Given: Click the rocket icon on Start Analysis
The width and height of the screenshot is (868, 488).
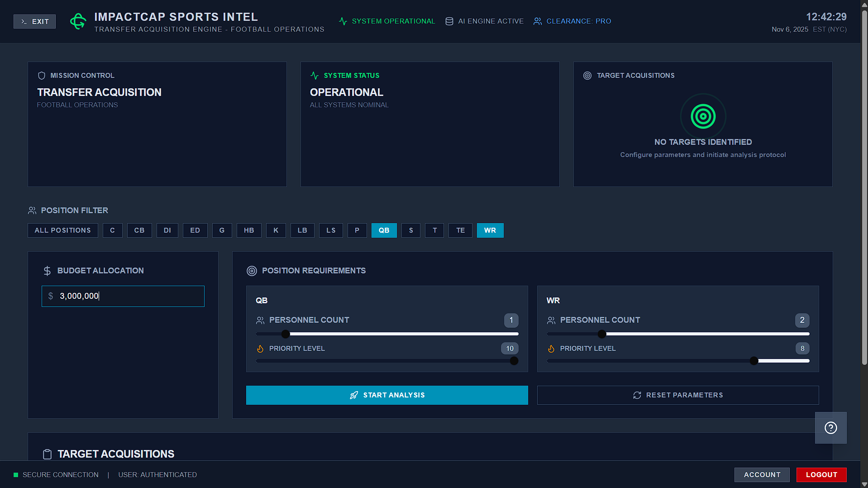Looking at the screenshot, I should (353, 395).
